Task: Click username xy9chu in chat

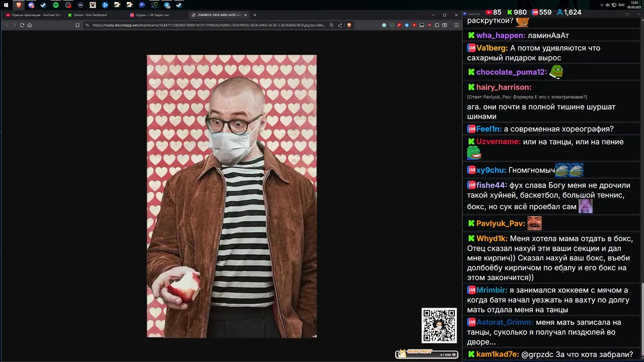Action: [x=491, y=170]
